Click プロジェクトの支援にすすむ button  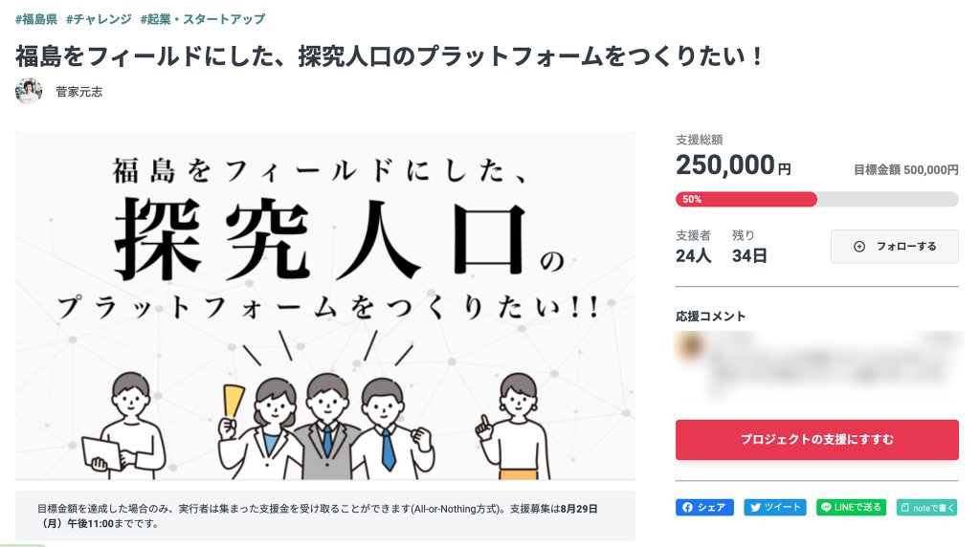817,440
